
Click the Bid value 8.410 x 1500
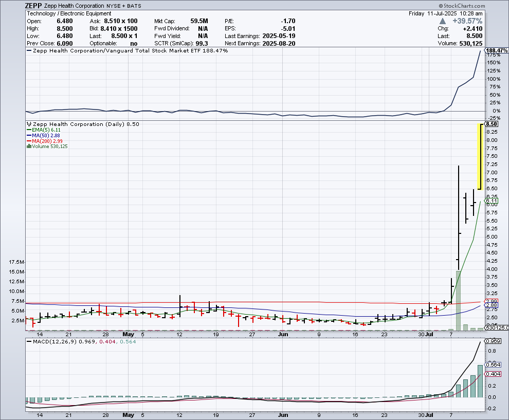pos(119,29)
